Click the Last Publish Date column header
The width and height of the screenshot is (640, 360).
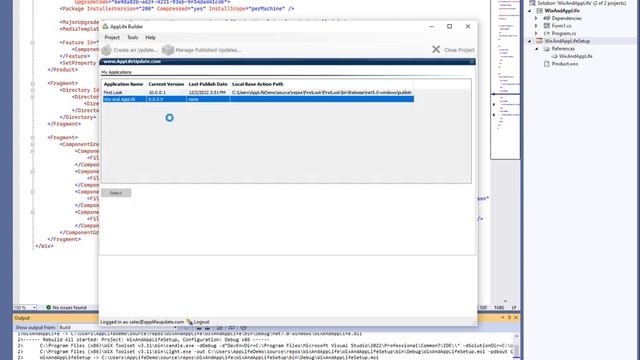click(x=208, y=84)
